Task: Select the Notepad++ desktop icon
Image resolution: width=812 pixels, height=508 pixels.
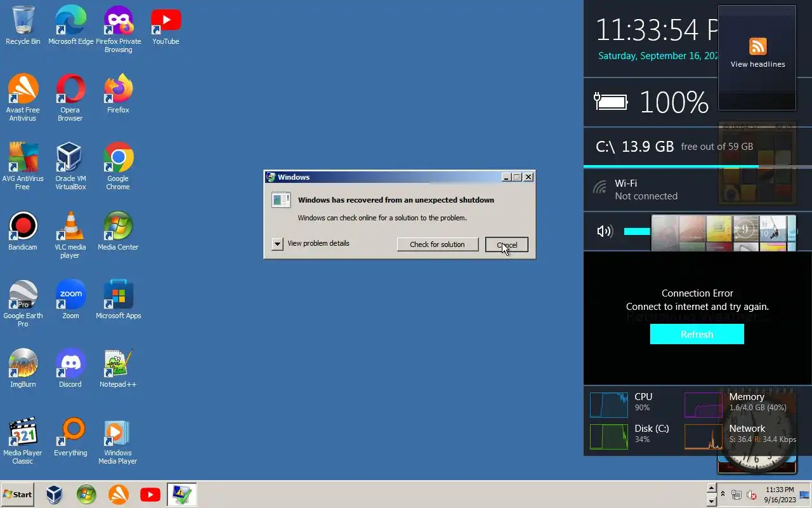Action: 118,368
